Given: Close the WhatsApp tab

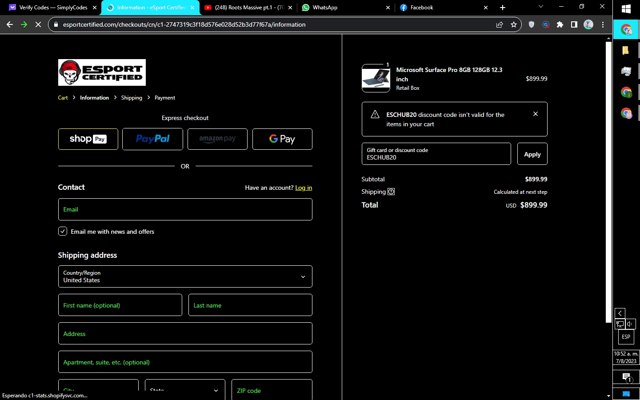Looking at the screenshot, I should click(x=388, y=7).
